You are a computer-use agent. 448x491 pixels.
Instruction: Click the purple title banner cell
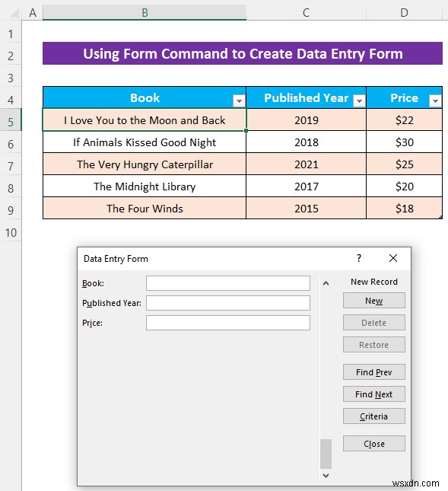(243, 53)
